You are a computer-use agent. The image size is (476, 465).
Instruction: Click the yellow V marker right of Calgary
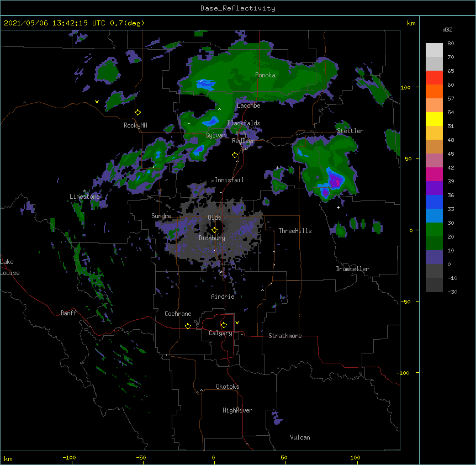pyautogui.click(x=237, y=323)
